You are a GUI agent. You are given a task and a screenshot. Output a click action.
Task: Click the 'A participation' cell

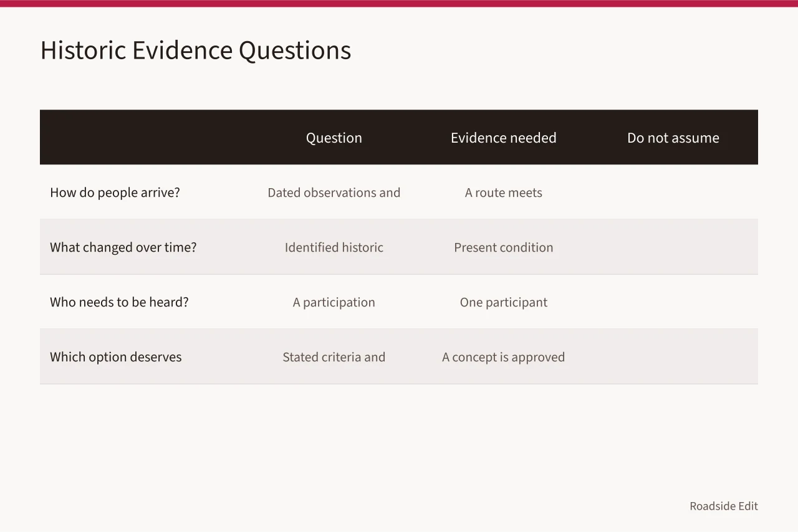(x=334, y=302)
